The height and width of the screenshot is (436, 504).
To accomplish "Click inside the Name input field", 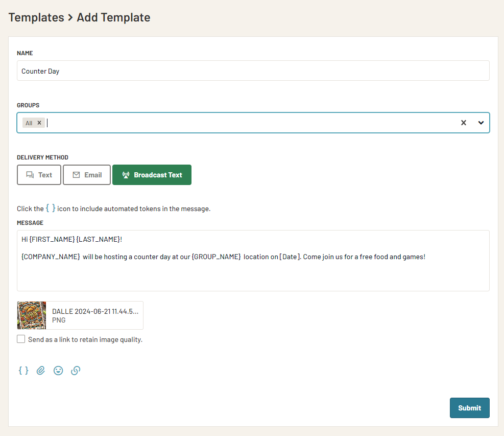I will point(204,71).
